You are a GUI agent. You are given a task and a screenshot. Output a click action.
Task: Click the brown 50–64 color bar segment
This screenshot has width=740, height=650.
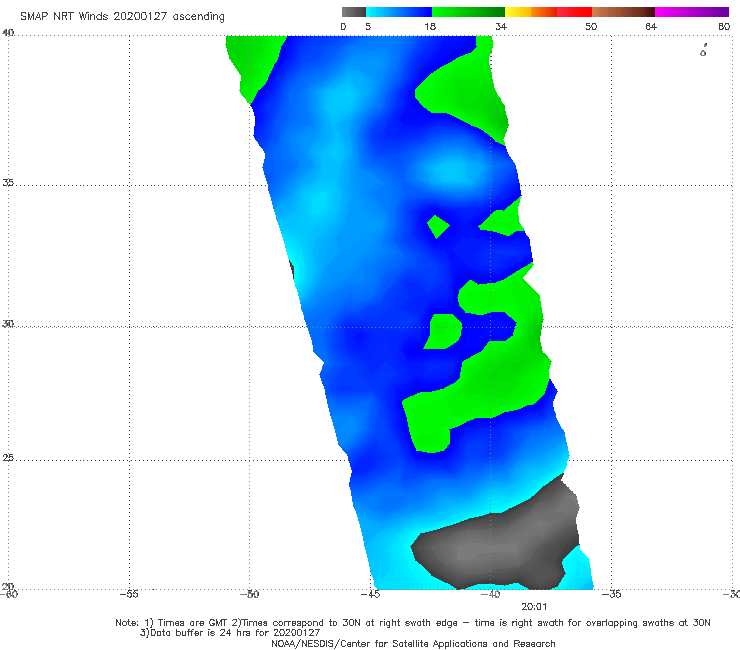[623, 12]
